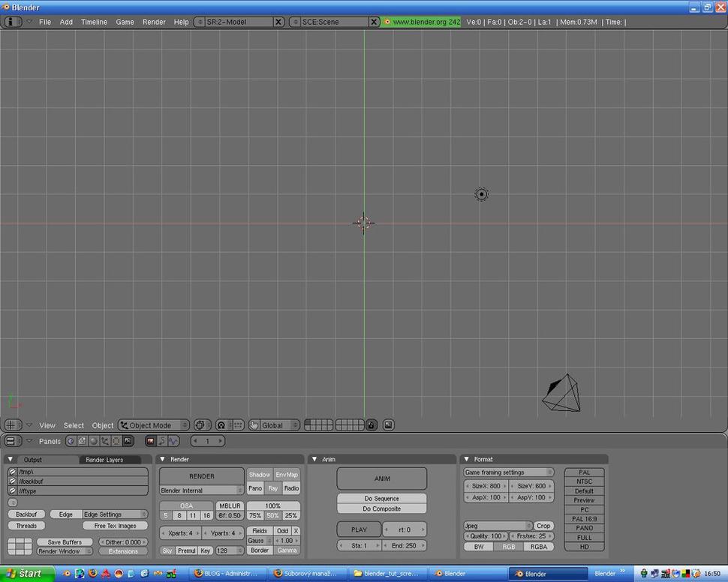The height and width of the screenshot is (582, 728).
Task: Apply the PAL 16:9 format preset
Action: 584,519
